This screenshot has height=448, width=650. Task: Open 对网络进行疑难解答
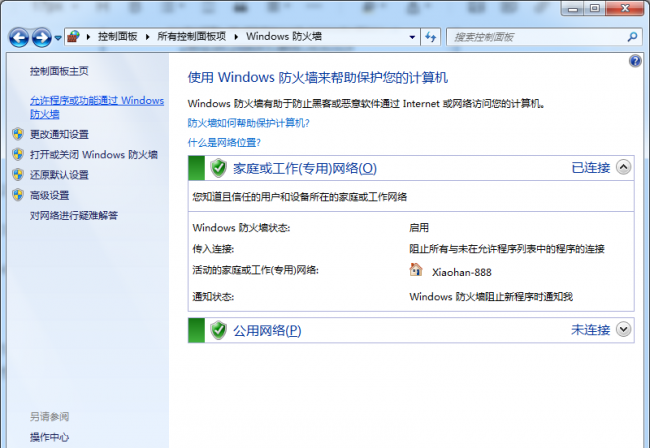[x=74, y=216]
